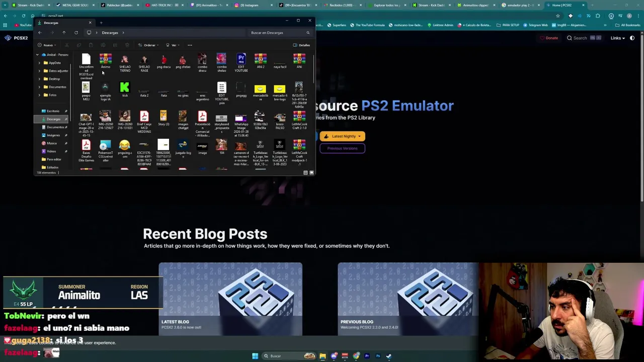Select the SHELAO RAGE image file
This screenshot has height=362, width=644.
tap(144, 63)
